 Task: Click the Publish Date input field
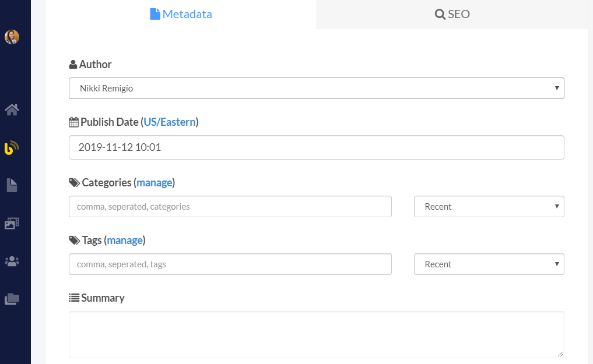coord(316,148)
